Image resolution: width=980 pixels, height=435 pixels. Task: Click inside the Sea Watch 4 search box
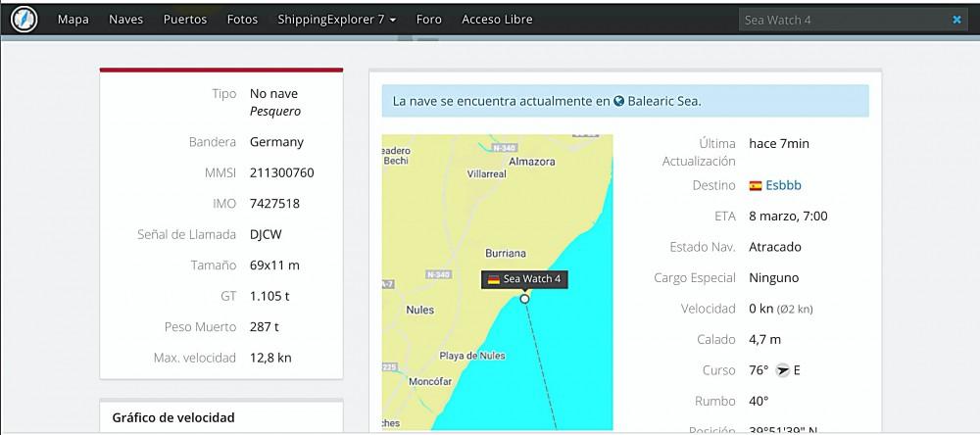tap(843, 20)
